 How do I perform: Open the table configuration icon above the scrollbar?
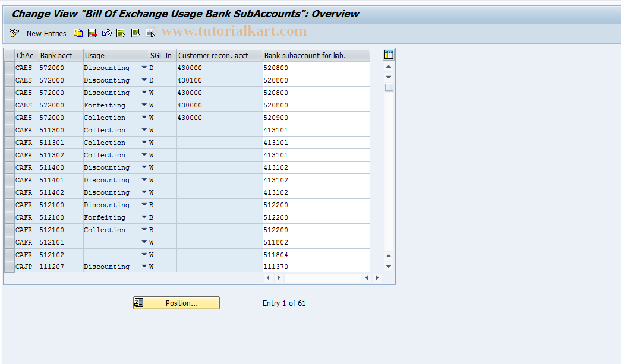[389, 54]
